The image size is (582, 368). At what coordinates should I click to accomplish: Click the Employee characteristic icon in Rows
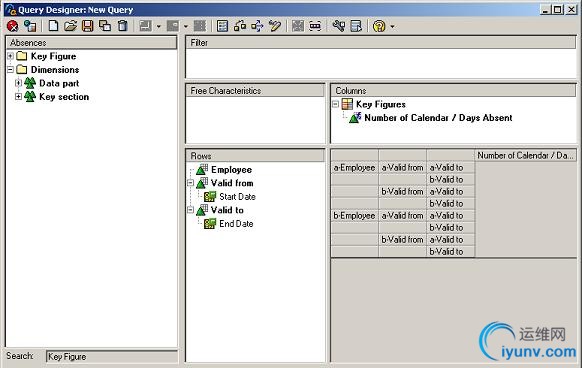coord(202,169)
